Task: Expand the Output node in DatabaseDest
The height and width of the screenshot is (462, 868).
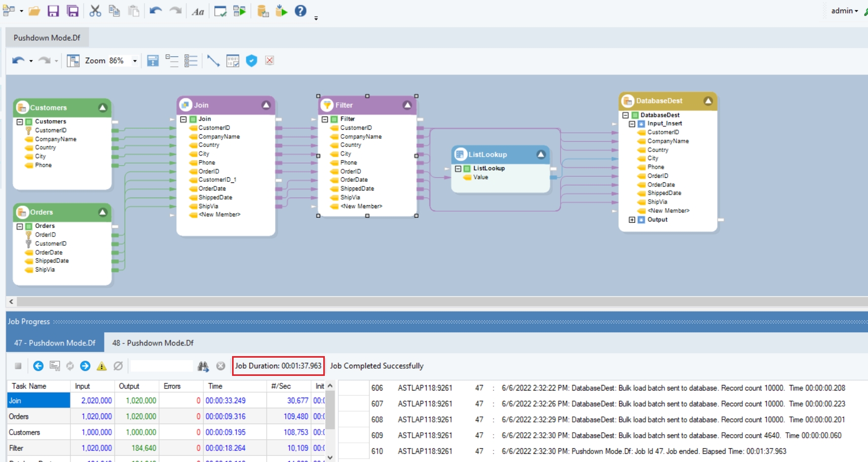Action: pyautogui.click(x=632, y=220)
